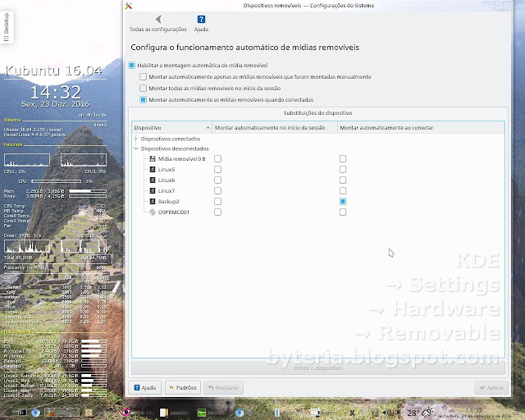
Task: Open the pink eye icon in taskbar
Action: point(126,413)
